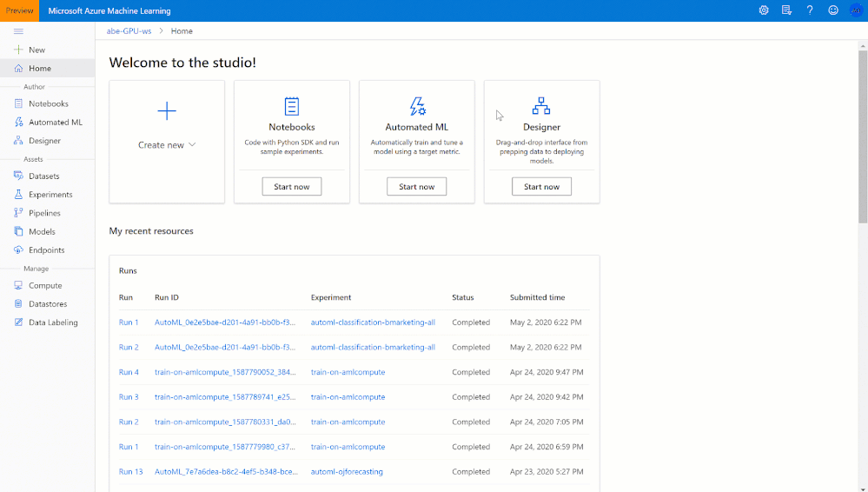This screenshot has width=868, height=492.
Task: Open Data Labeling in the sidebar
Action: (x=53, y=322)
